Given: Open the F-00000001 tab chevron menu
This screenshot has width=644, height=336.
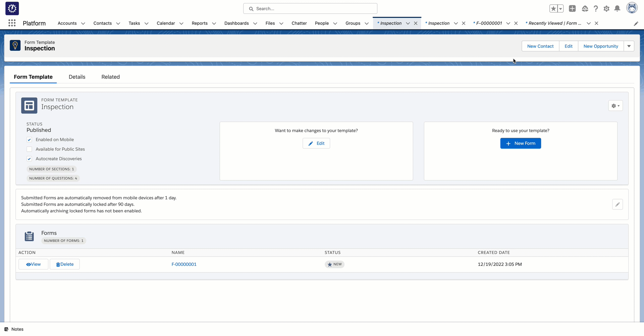Looking at the screenshot, I should (508, 23).
